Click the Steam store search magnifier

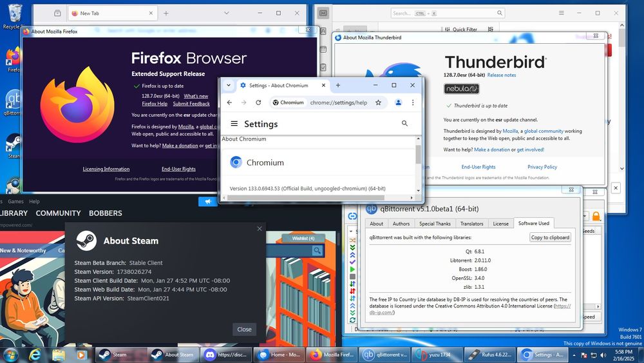(317, 250)
